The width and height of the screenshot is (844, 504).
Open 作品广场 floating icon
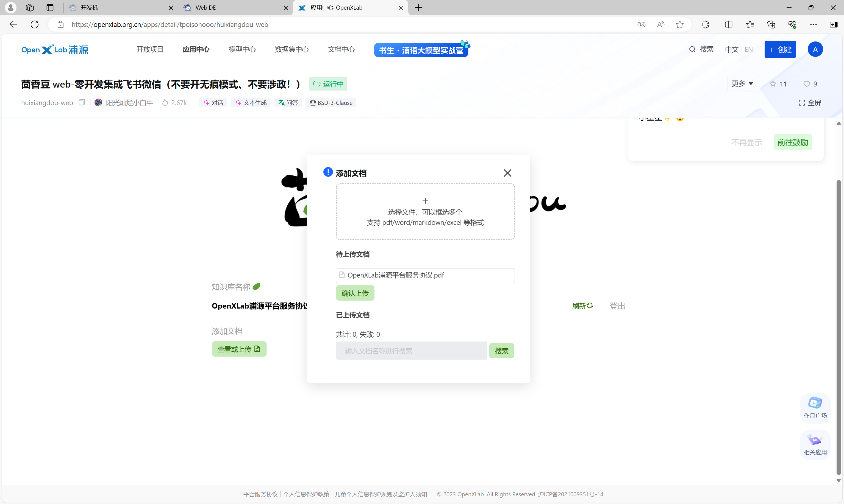[815, 408]
